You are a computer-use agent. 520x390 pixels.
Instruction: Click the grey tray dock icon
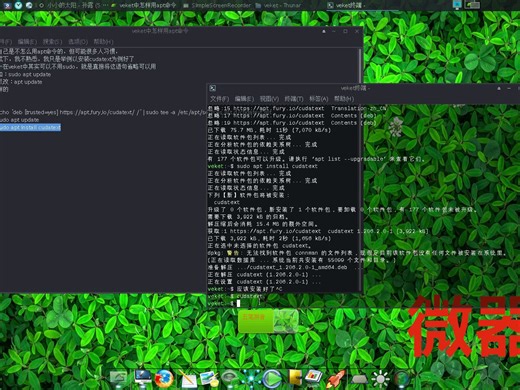pyautogui.click(x=359, y=379)
